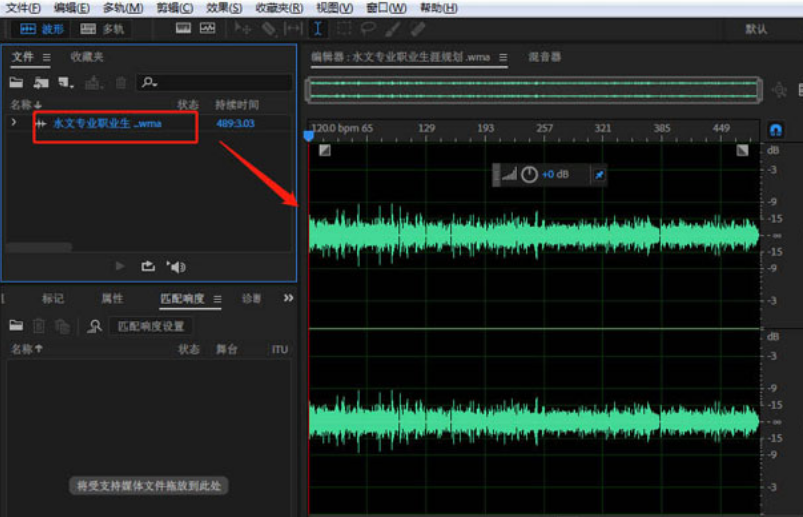This screenshot has height=517, width=803.
Task: Show hidden panel tabs with double chevron
Action: pos(288,298)
